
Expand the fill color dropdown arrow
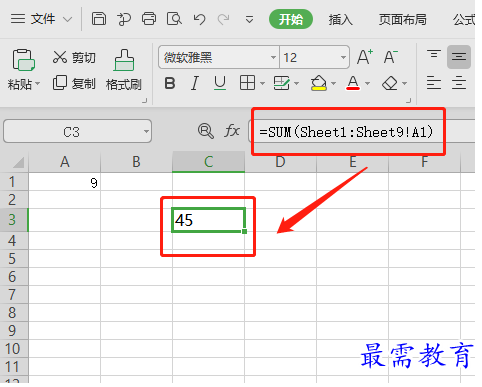[x=333, y=83]
